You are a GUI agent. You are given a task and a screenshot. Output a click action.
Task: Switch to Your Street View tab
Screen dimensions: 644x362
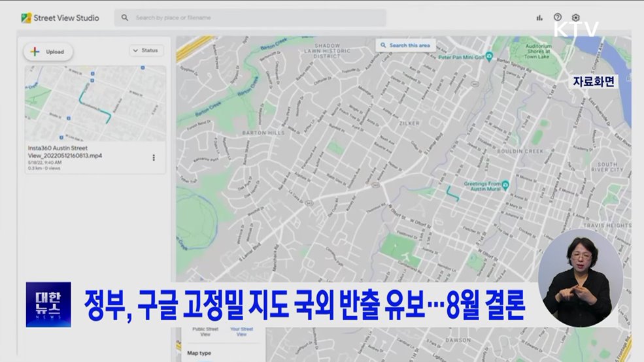pos(241,332)
